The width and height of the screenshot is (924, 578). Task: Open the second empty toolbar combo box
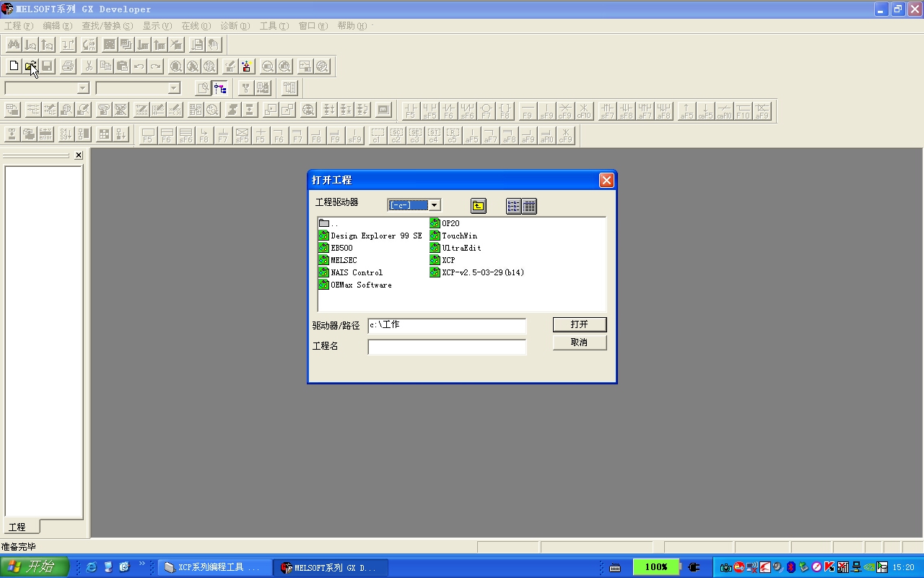pyautogui.click(x=173, y=88)
